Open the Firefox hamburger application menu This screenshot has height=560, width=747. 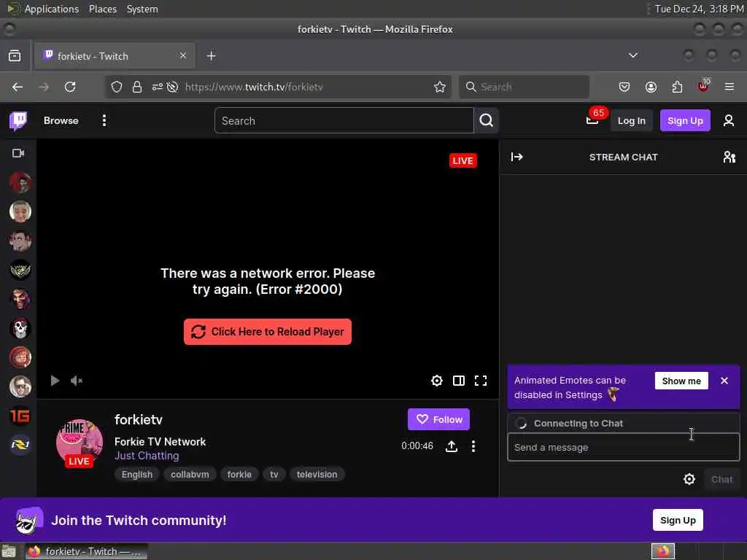729,87
